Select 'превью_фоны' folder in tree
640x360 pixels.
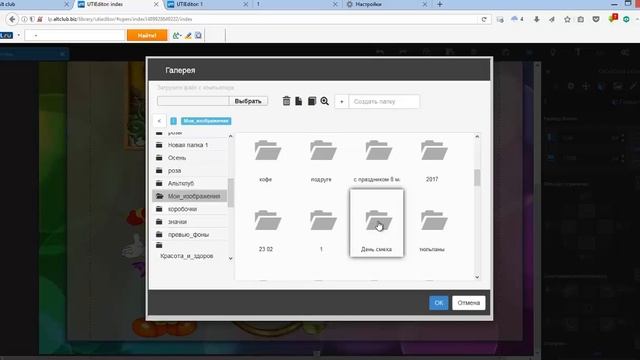click(190, 235)
